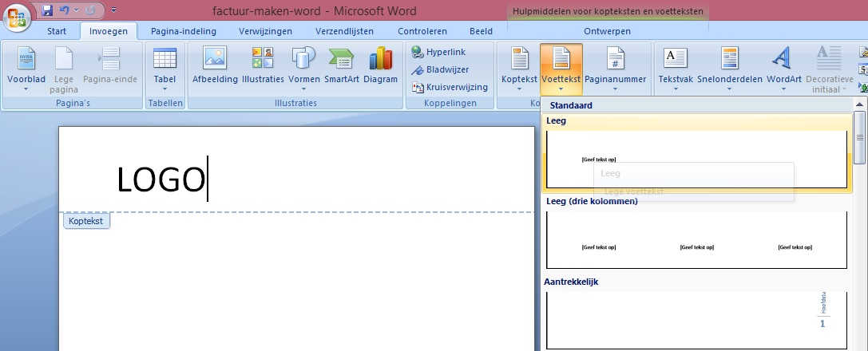
Task: Open SmartArt graphic tool
Action: click(341, 65)
